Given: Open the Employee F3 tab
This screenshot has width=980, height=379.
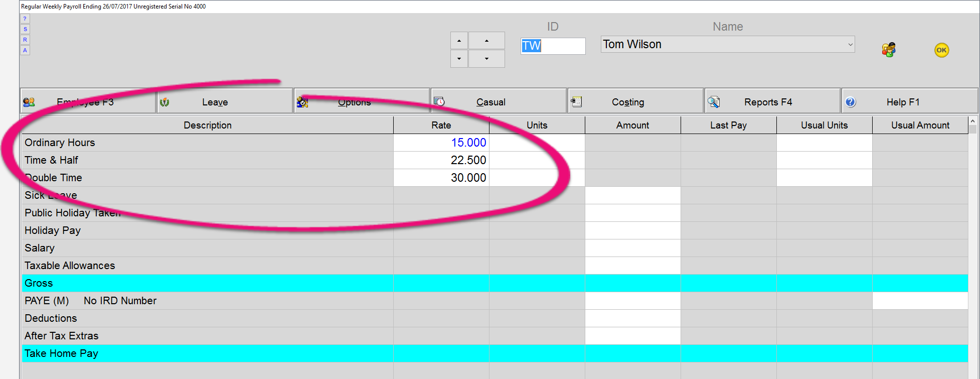Looking at the screenshot, I should (x=88, y=101).
